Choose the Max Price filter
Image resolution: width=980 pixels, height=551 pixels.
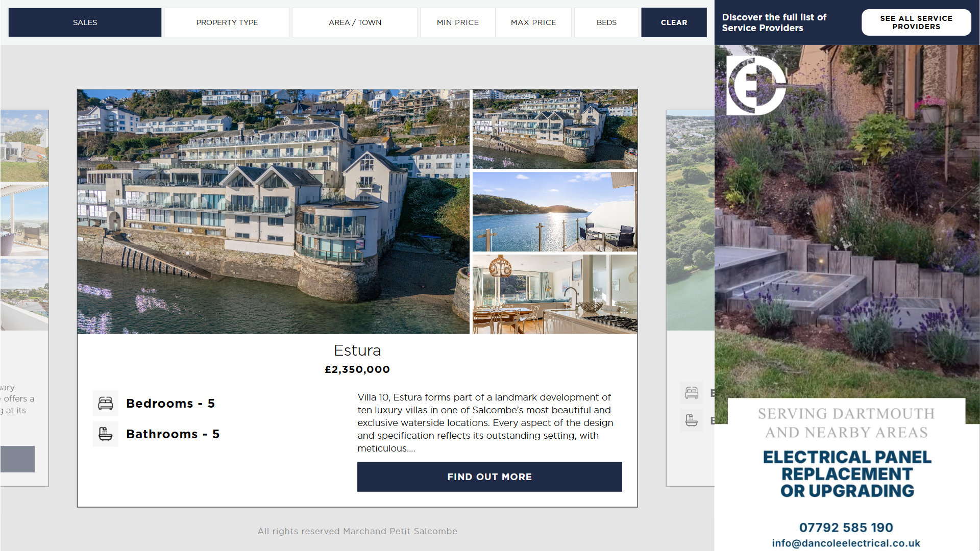tap(533, 22)
